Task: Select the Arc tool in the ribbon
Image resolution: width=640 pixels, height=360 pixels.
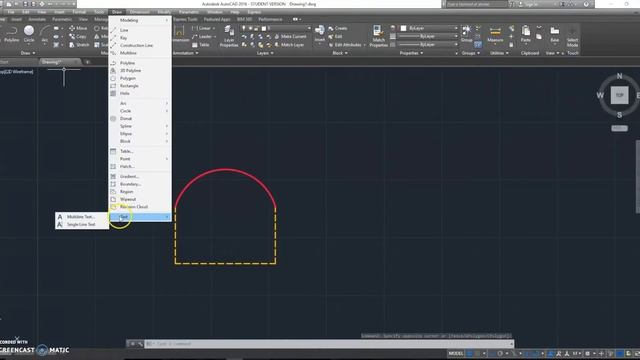Action: point(45,33)
